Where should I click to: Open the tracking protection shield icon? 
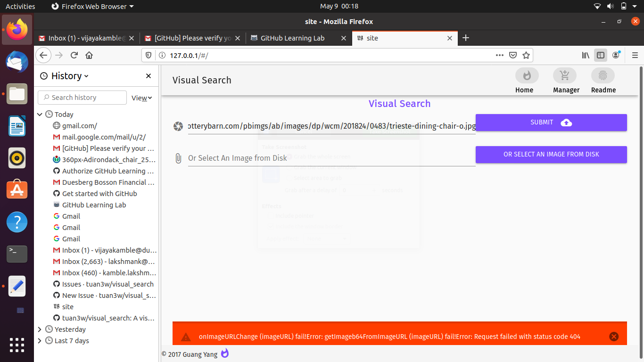[x=148, y=55]
